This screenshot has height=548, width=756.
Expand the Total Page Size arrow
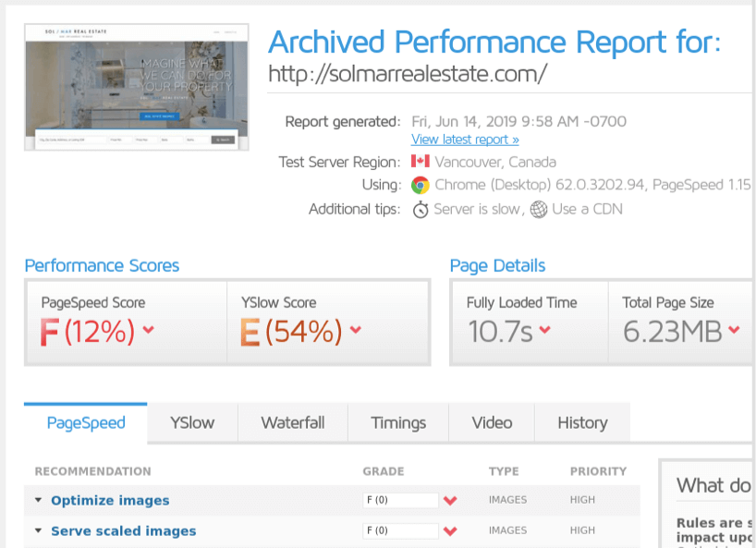[734, 330]
